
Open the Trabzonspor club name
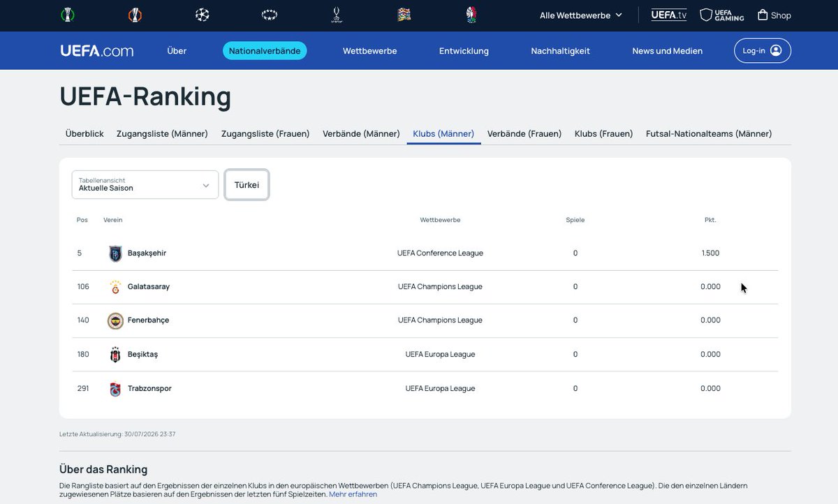(149, 389)
